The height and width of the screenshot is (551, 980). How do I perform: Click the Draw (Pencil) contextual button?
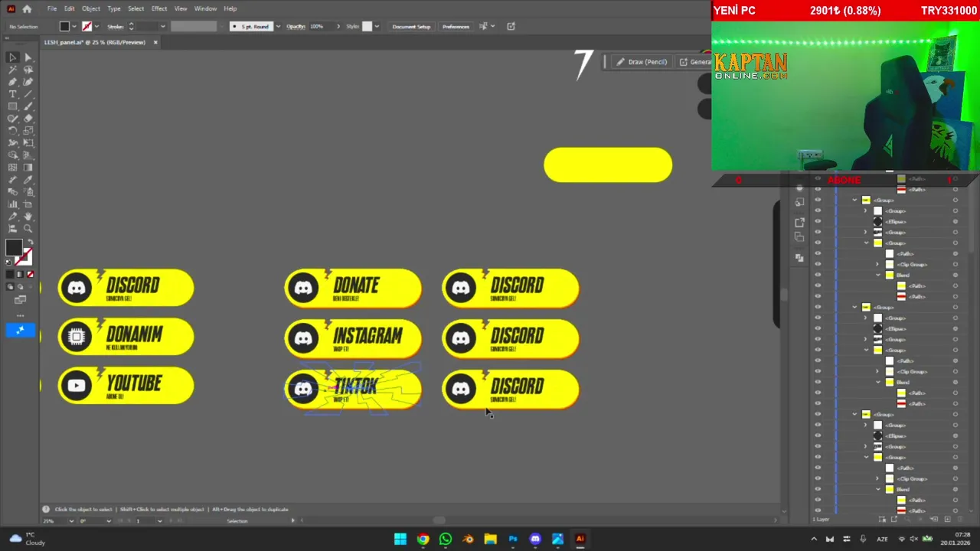(x=642, y=62)
